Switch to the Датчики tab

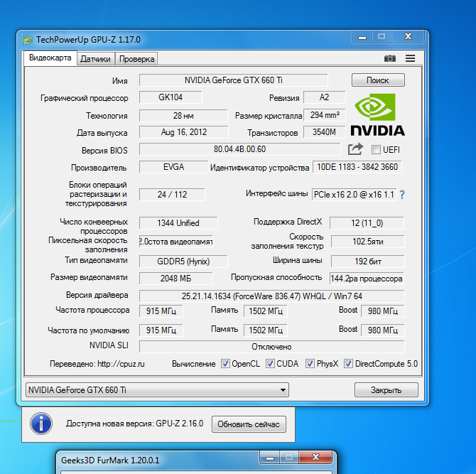tap(94, 59)
